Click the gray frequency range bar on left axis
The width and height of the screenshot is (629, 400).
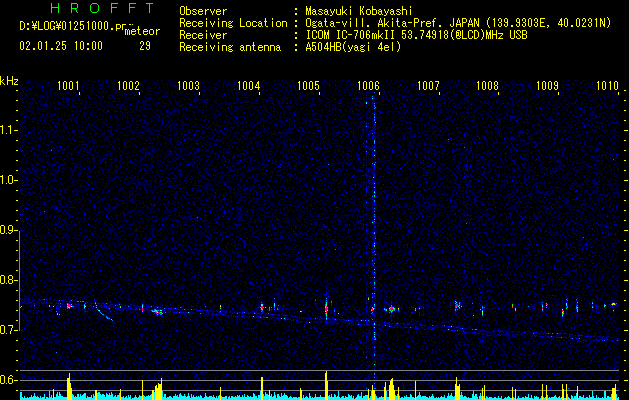[x=20, y=281]
